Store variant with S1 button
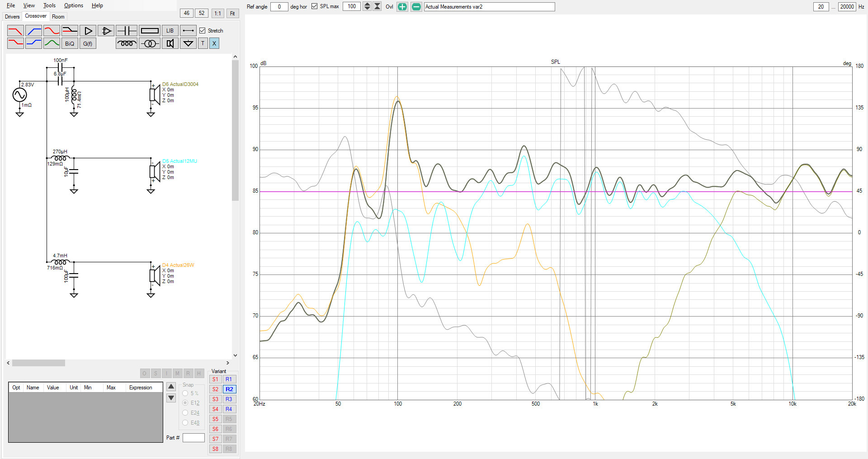 click(216, 379)
